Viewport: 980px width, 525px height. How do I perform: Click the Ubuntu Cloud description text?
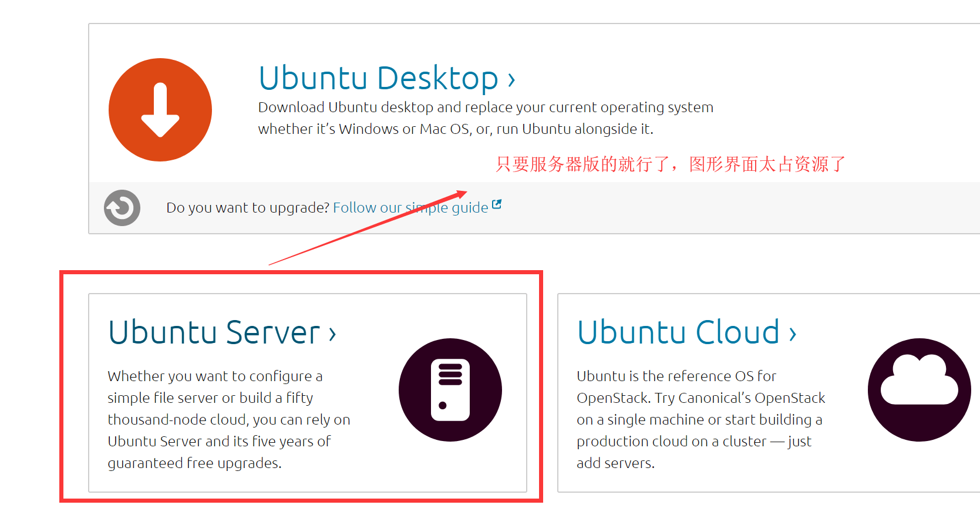(700, 419)
